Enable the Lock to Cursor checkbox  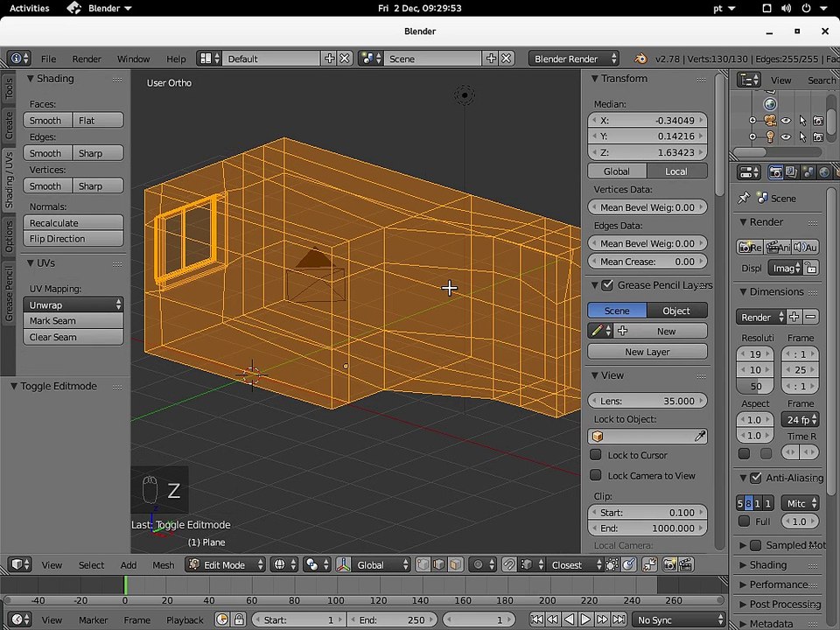coord(595,455)
